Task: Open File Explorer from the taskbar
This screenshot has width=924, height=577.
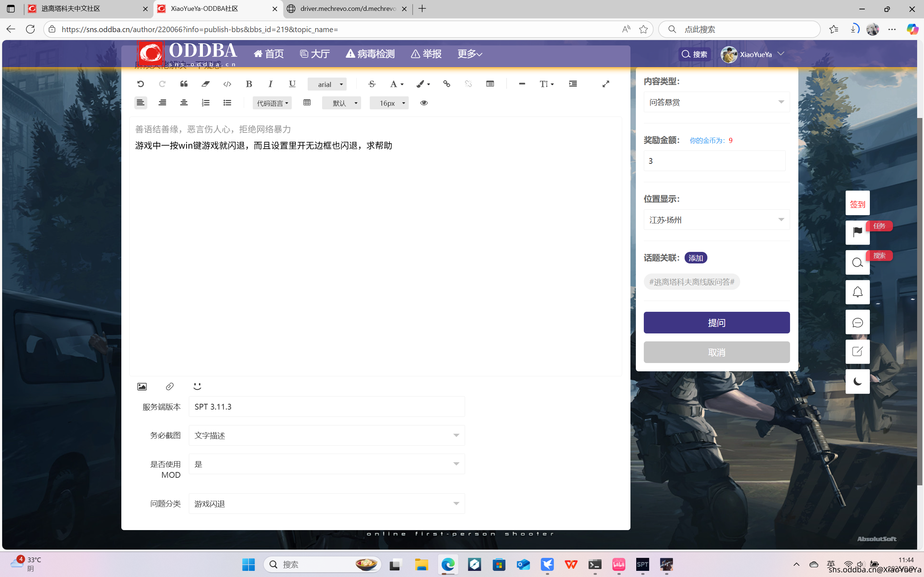Action: pyautogui.click(x=421, y=564)
